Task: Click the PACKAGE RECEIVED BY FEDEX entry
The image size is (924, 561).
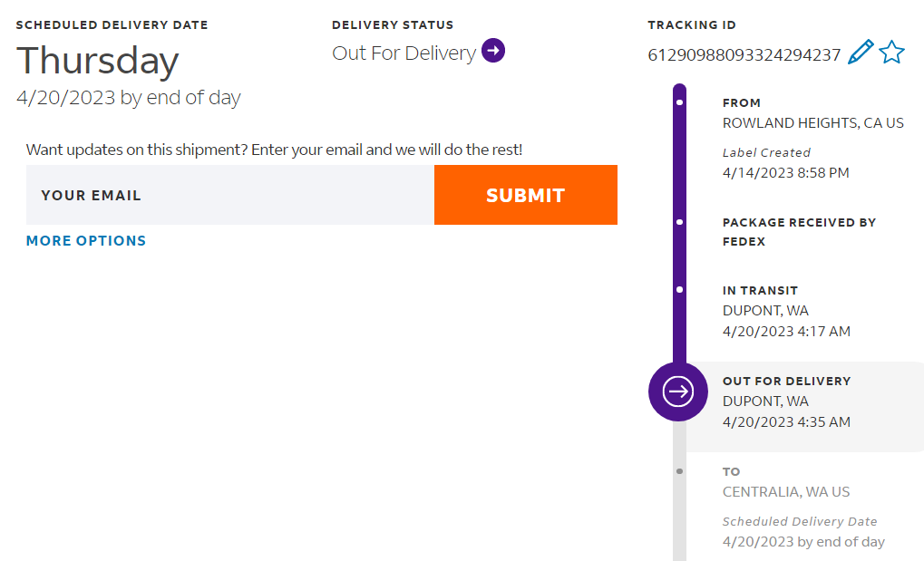Action: pos(799,232)
